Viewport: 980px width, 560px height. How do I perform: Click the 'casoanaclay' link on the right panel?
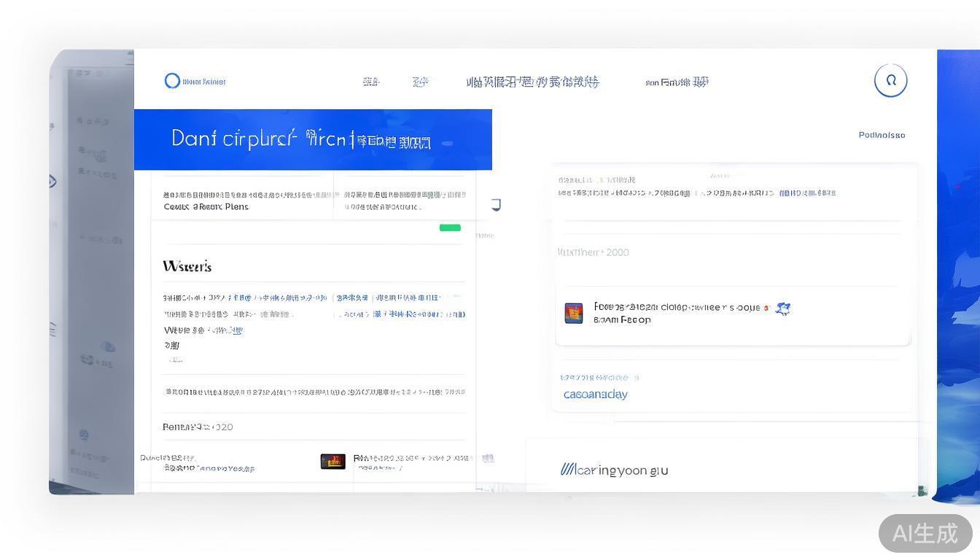tap(595, 394)
